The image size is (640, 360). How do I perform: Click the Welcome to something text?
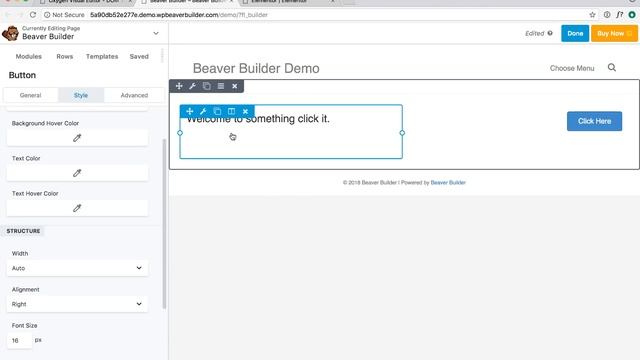tap(258, 119)
